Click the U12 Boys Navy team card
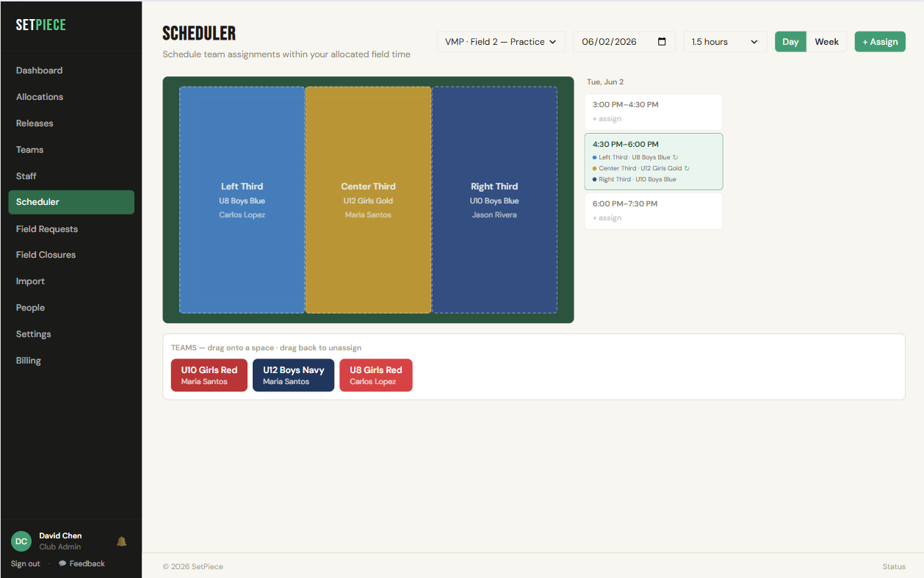 click(x=294, y=375)
